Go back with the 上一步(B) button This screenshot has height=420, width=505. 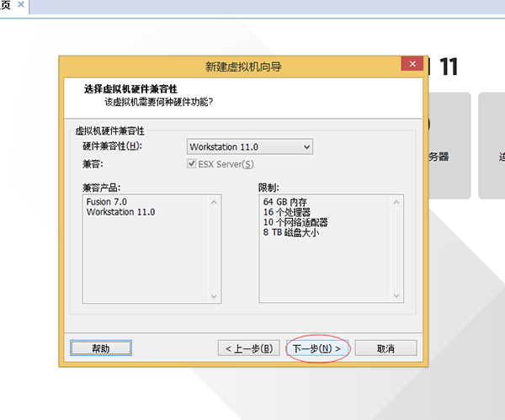248,348
